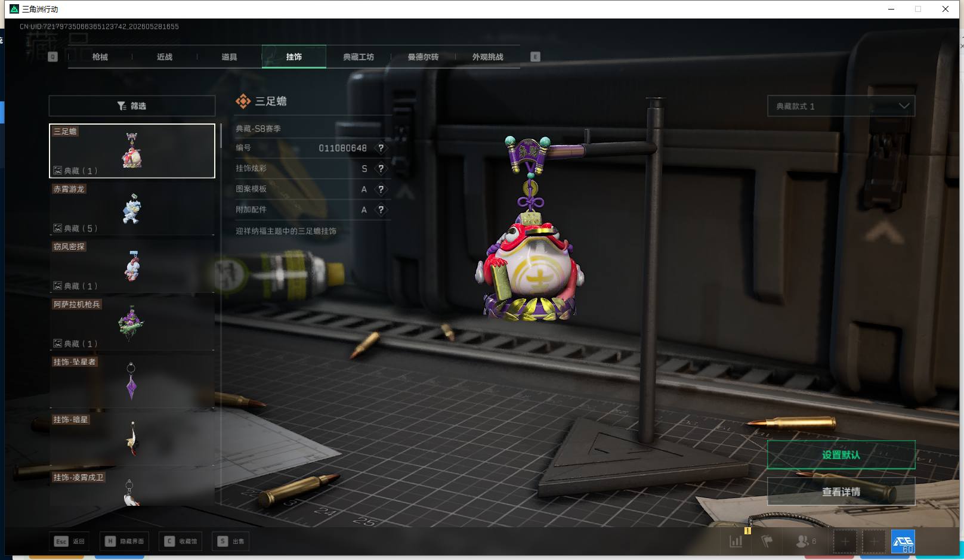Viewport: 964px width, 560px height.
Task: Select the 挂饰-凌霄戍卫 charm thumbnail
Action: pos(132,488)
